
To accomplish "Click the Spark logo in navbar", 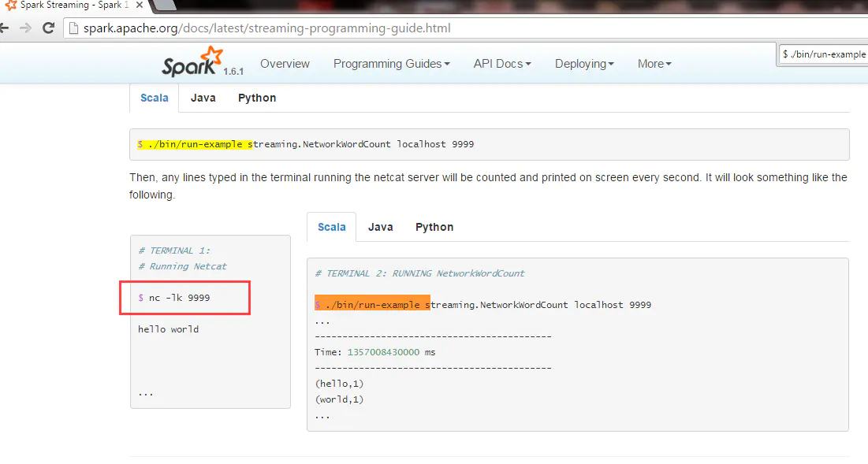I will [193, 61].
